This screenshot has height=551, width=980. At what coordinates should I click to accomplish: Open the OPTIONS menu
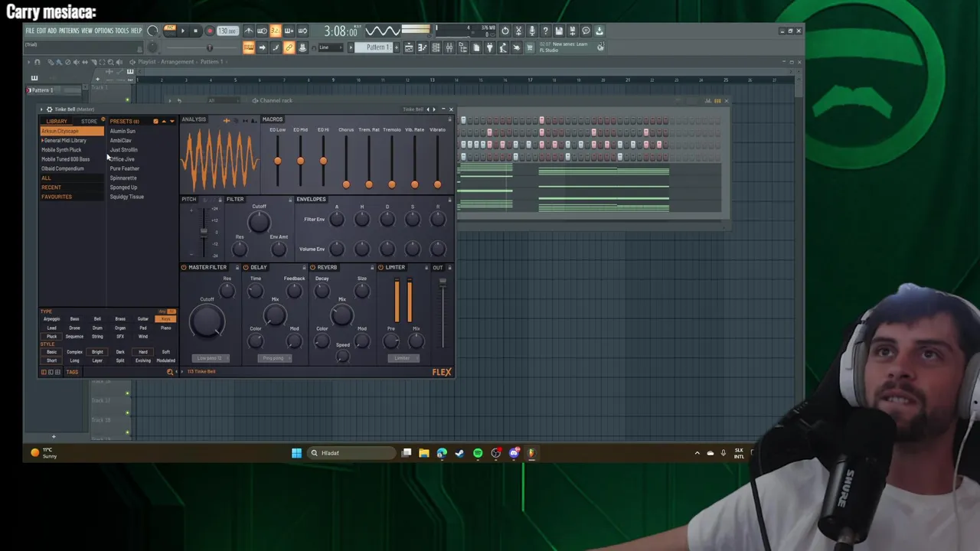pos(103,31)
